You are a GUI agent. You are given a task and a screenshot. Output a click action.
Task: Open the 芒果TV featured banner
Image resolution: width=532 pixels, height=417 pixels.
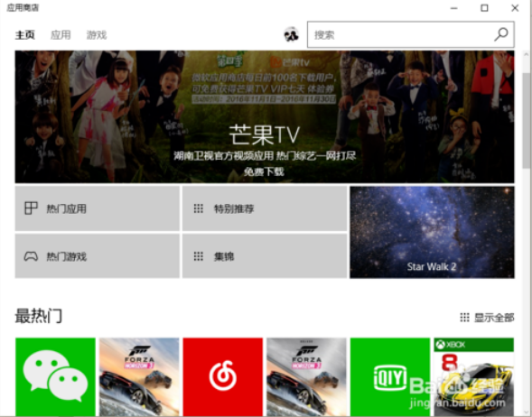[x=265, y=116]
